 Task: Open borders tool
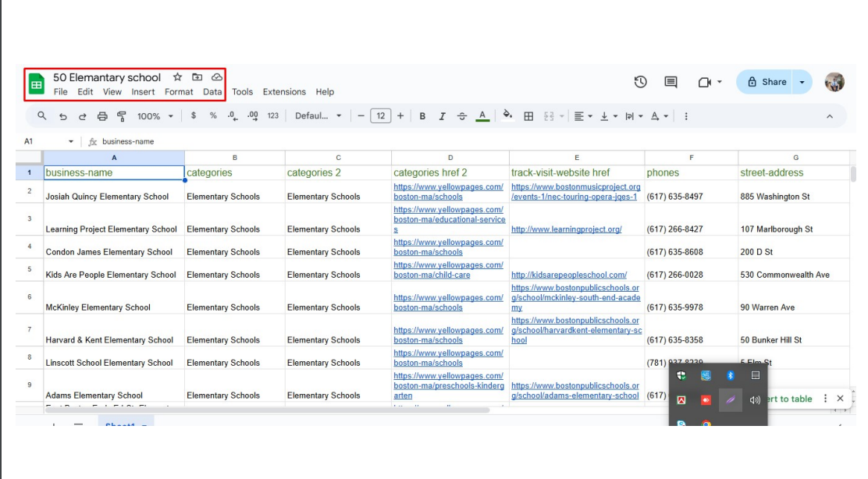528,116
